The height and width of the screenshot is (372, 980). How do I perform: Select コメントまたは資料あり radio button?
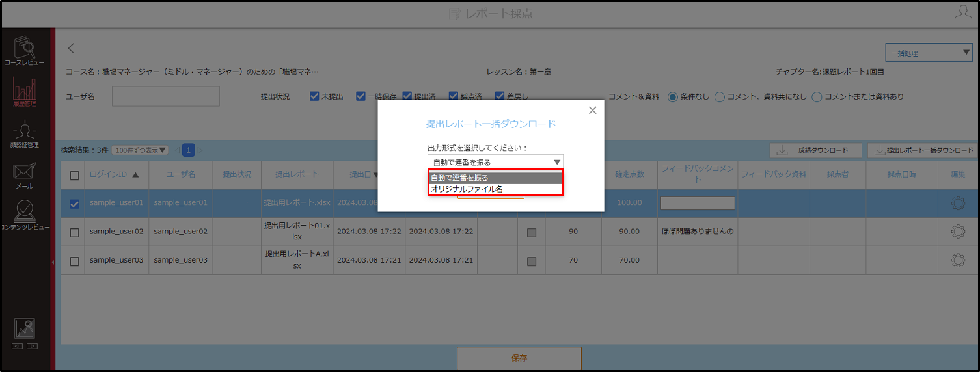pos(817,97)
